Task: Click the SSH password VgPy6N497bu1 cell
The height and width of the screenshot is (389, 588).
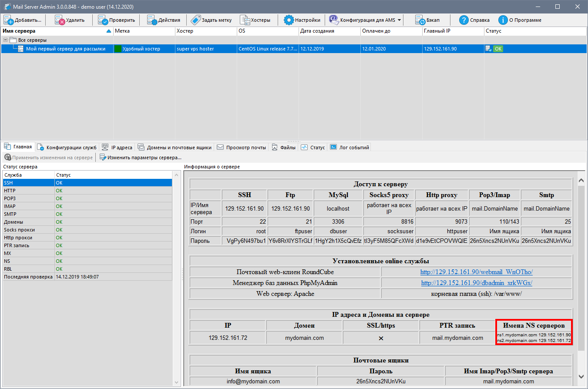Action: pyautogui.click(x=244, y=241)
